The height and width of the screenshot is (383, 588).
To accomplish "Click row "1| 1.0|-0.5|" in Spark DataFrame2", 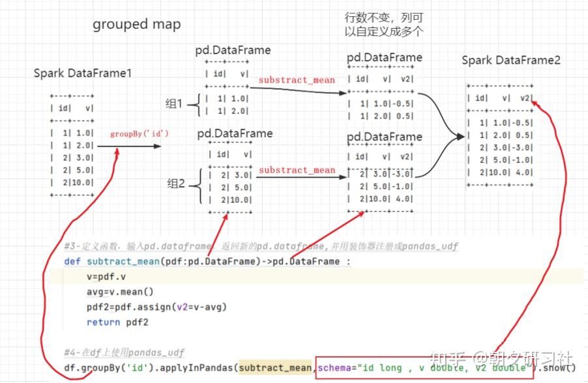I will pyautogui.click(x=501, y=123).
